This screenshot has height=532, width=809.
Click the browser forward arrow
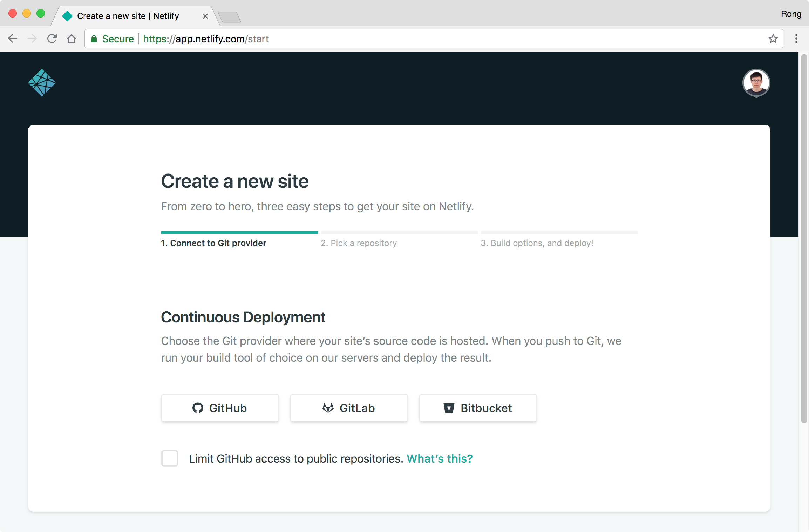[x=32, y=39]
